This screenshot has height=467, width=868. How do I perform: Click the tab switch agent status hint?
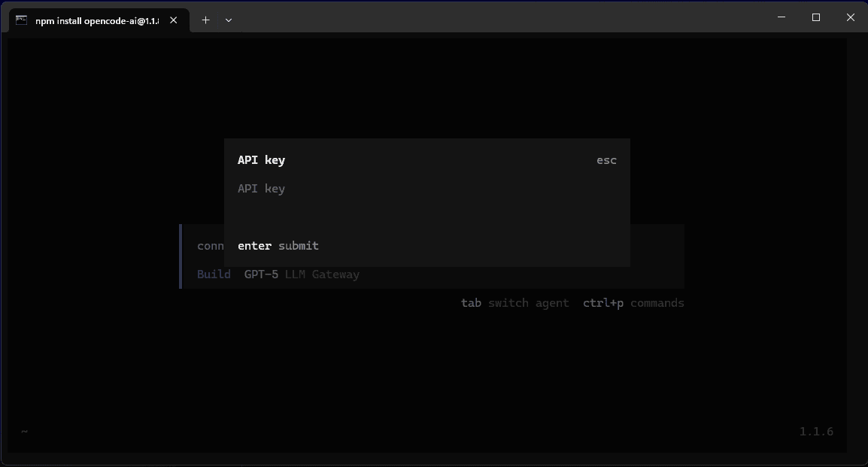pos(515,302)
